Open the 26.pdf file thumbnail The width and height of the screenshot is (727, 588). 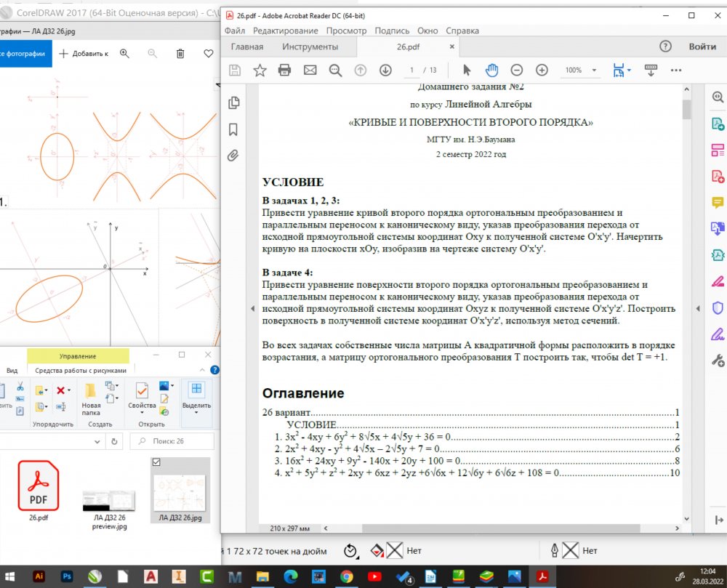pyautogui.click(x=38, y=487)
